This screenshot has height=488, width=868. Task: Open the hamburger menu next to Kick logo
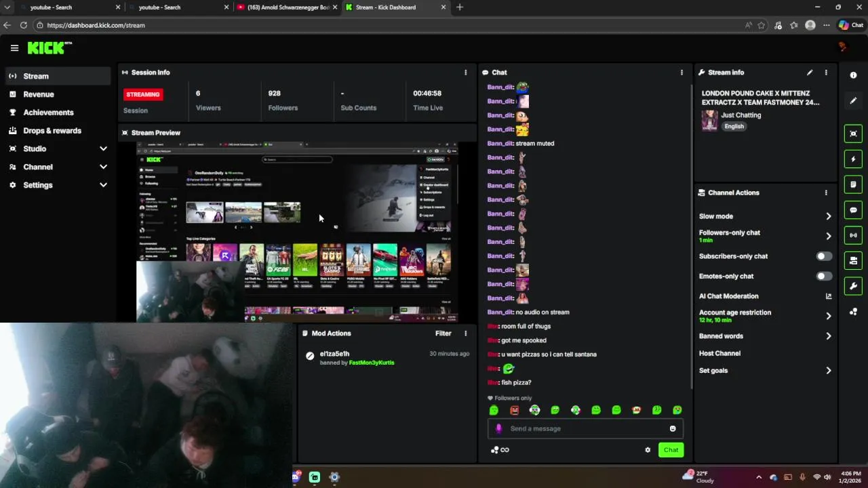pos(14,48)
